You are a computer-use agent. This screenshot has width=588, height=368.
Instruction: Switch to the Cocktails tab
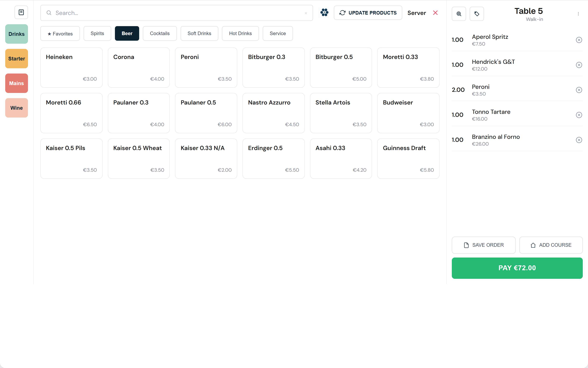click(159, 34)
